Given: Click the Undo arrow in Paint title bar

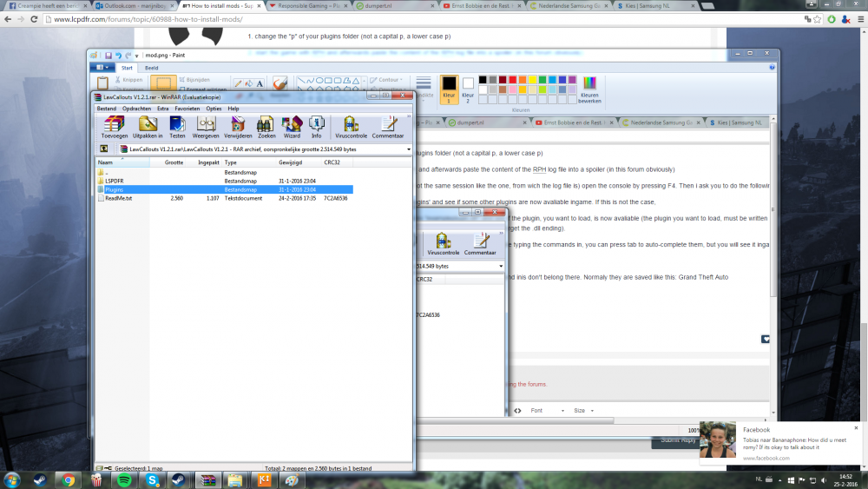Looking at the screenshot, I should (x=118, y=56).
